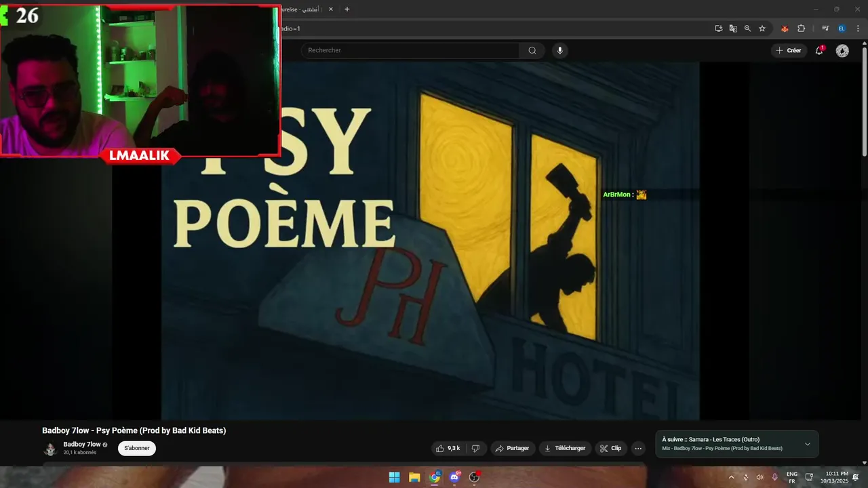The width and height of the screenshot is (868, 488).
Task: Open notification center bell in taskbar
Action: click(856, 477)
